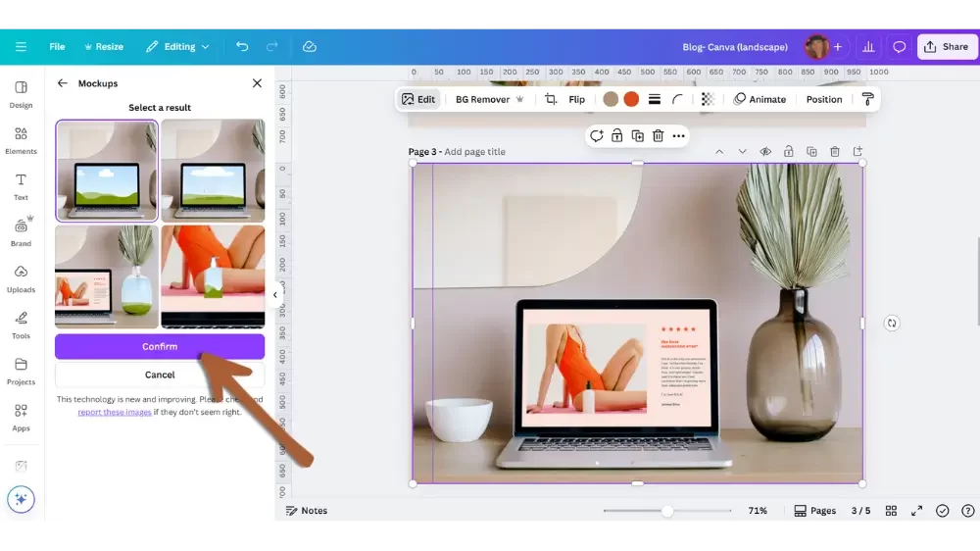Open the Uploads sidebar tab

21,279
